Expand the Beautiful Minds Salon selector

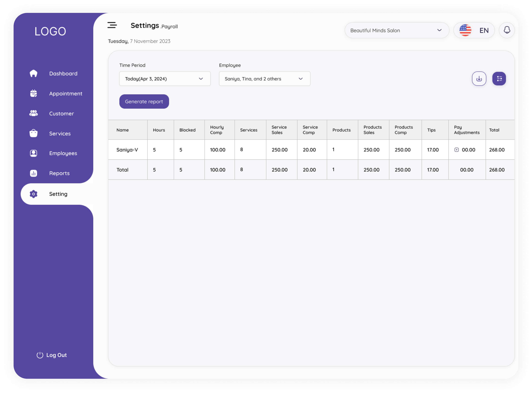[x=397, y=30]
